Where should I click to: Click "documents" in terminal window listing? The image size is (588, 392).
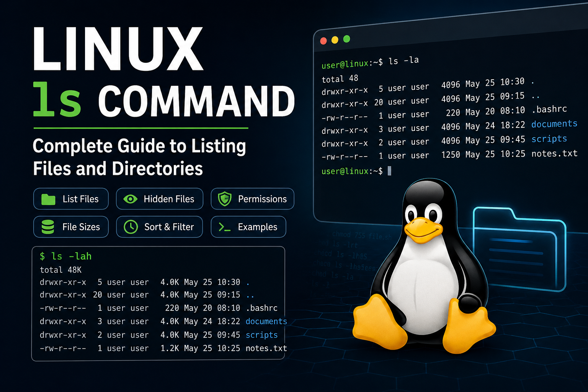point(554,124)
